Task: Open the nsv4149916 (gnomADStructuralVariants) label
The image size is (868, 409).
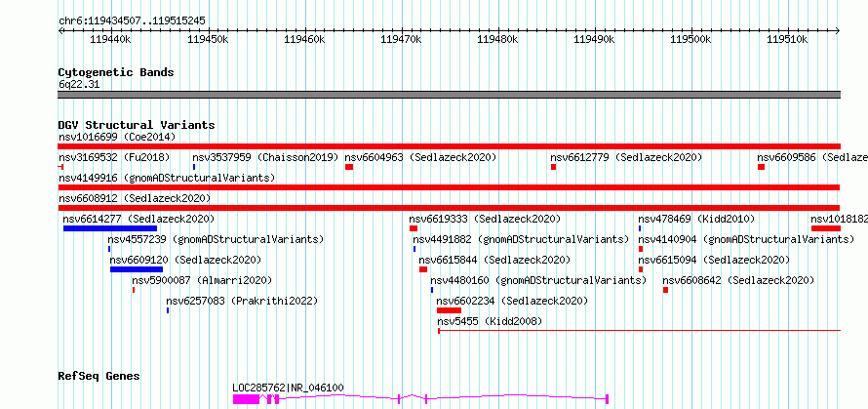Action: point(167,178)
